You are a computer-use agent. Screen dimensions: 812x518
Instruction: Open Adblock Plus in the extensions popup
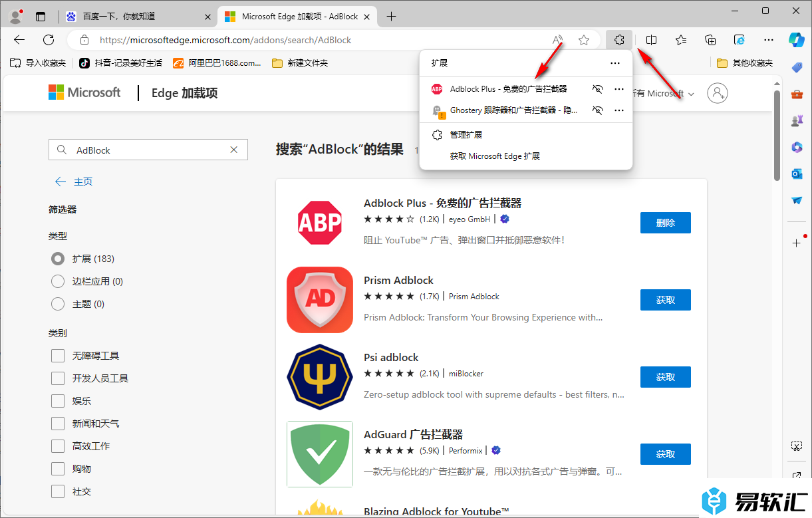click(508, 88)
